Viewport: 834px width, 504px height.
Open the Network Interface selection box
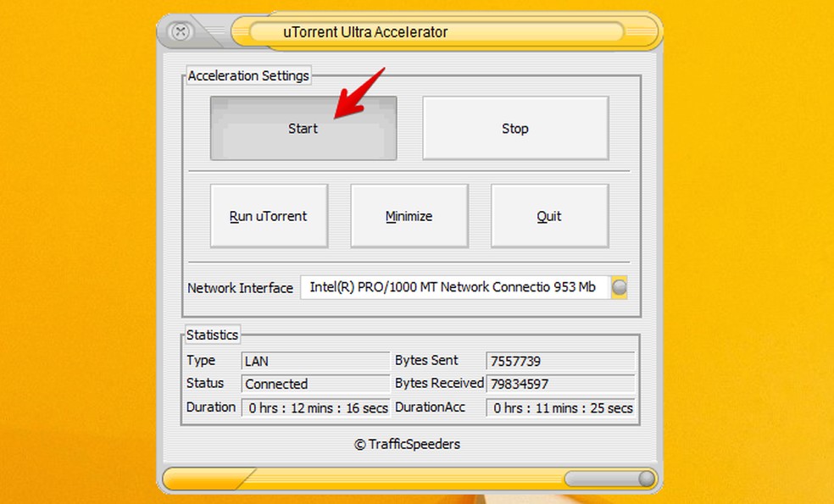pyautogui.click(x=453, y=287)
